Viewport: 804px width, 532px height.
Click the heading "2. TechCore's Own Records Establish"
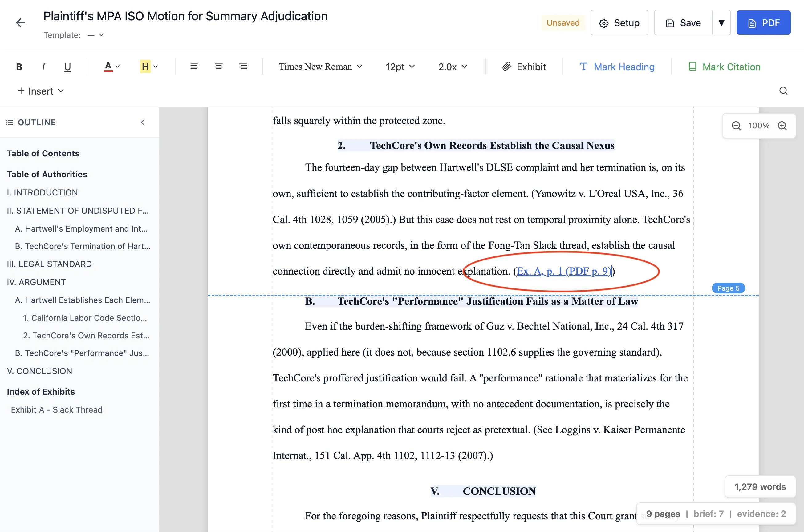(x=476, y=146)
